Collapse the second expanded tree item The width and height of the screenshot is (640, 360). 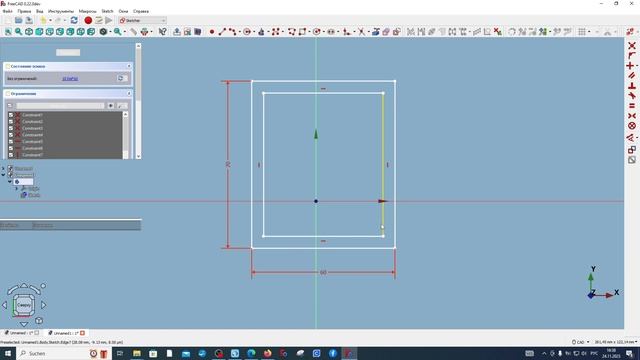click(x=3, y=175)
